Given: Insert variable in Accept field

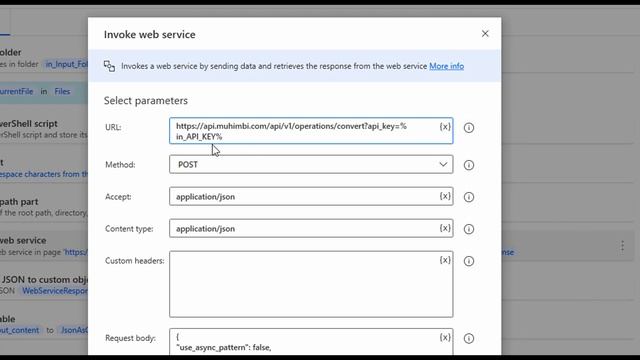Looking at the screenshot, I should coord(444,196).
